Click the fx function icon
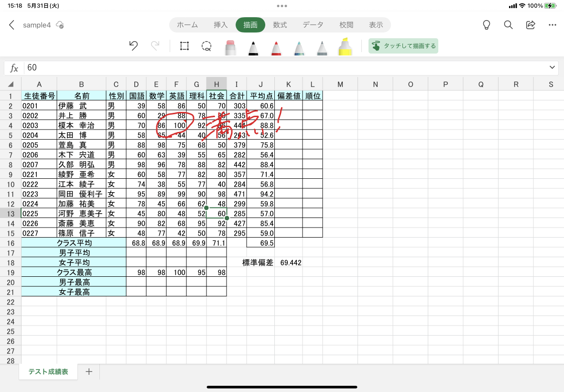The image size is (564, 392). [x=14, y=67]
